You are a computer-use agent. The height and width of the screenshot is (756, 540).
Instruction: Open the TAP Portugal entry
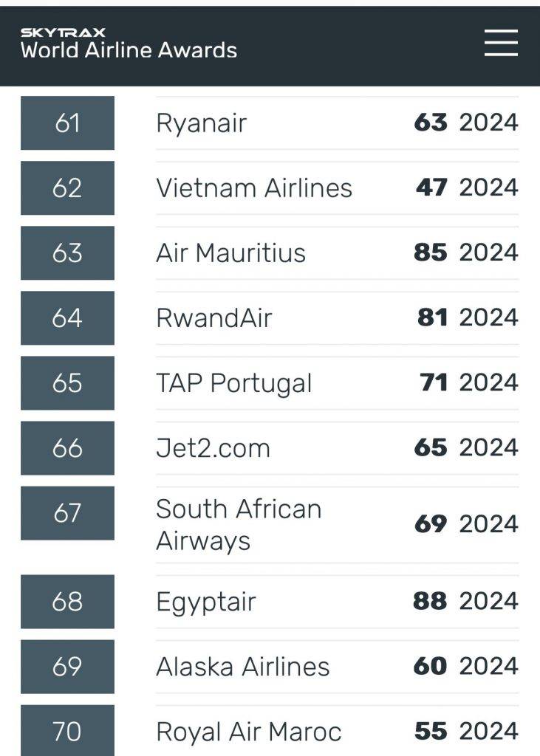click(234, 384)
